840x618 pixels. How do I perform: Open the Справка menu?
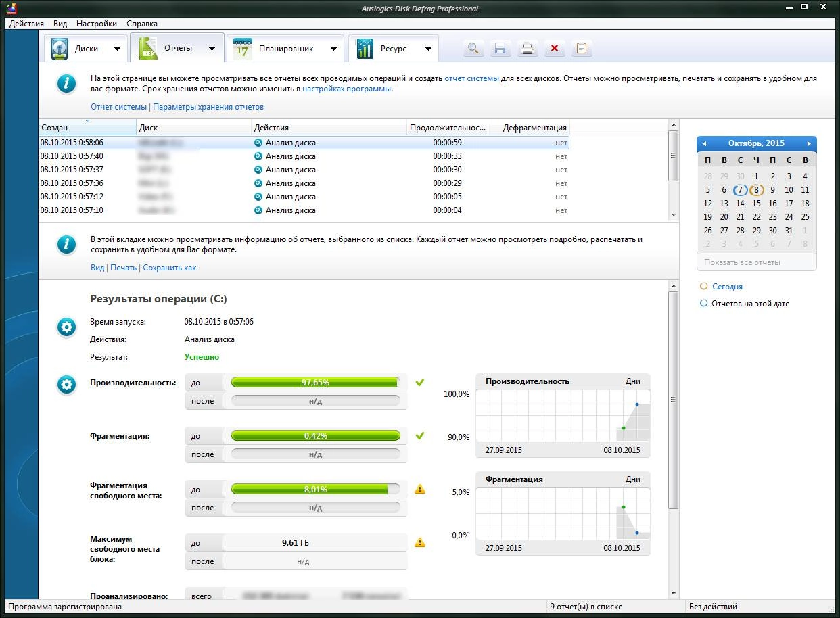pyautogui.click(x=142, y=23)
